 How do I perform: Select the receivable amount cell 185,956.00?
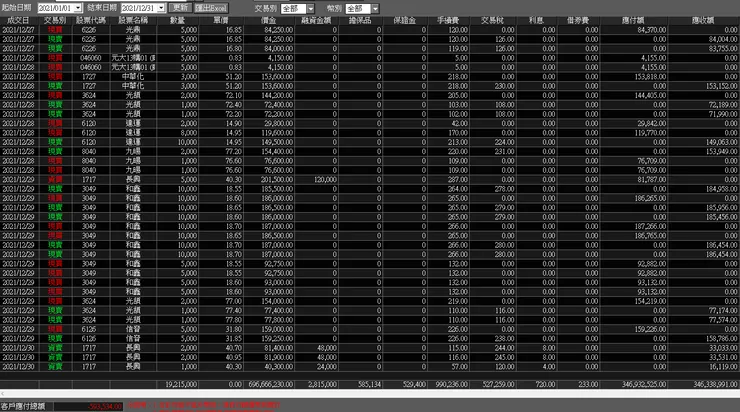pos(704,208)
